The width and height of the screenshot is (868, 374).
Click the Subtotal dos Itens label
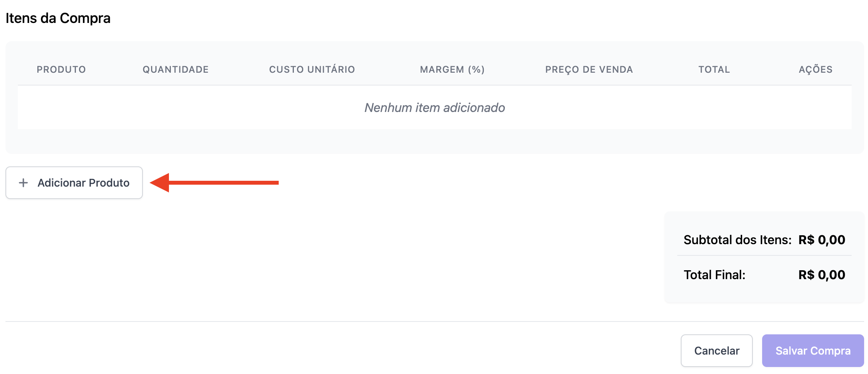coord(737,240)
